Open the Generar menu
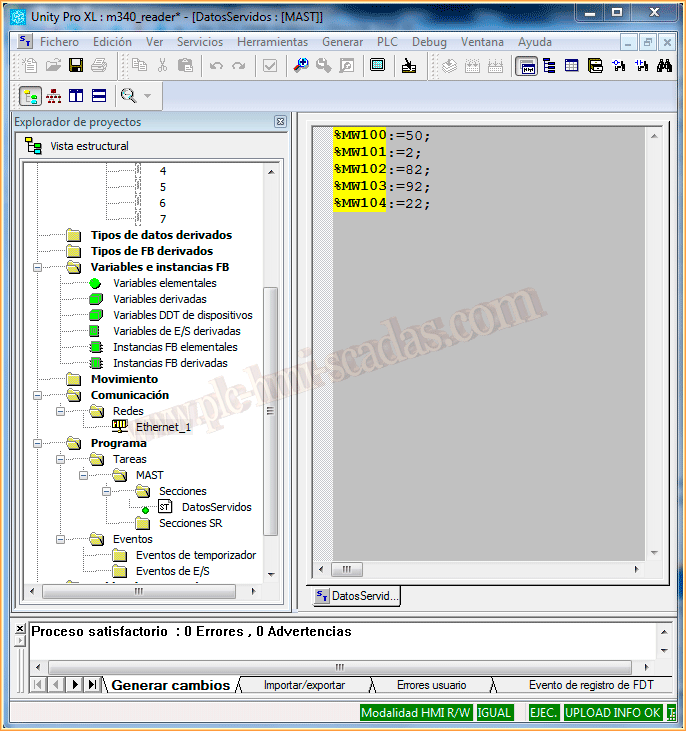The width and height of the screenshot is (686, 731). 342,42
